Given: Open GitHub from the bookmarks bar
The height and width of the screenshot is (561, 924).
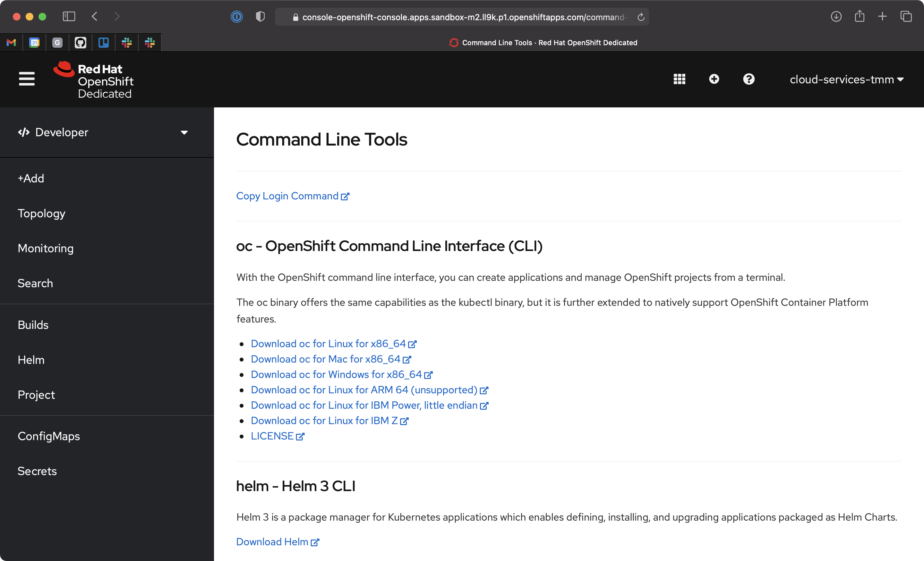Looking at the screenshot, I should point(80,42).
